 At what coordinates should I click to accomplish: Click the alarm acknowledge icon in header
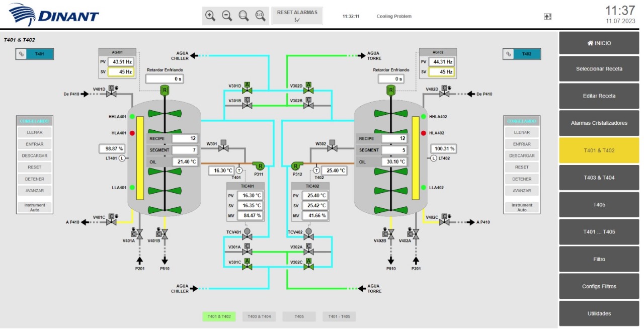[548, 17]
